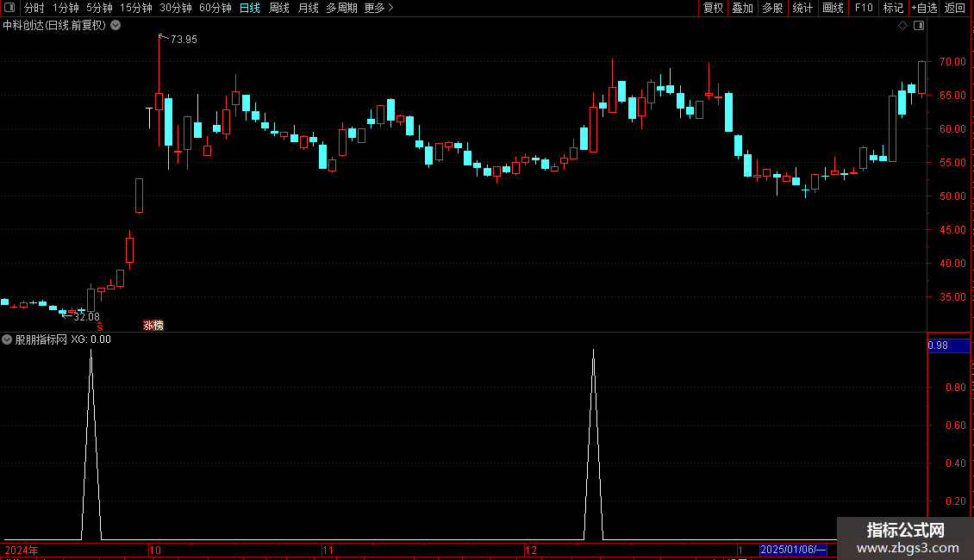Screen dimensions: 974x560
Task: Click the month 11 marker on time axis
Action: (x=328, y=550)
